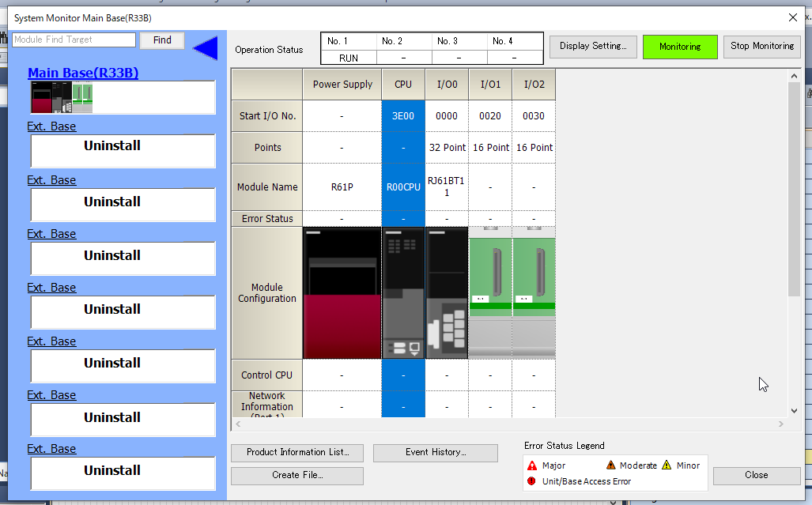812x505 pixels.
Task: Click the horizontal scroll right arrow
Action: [781, 424]
